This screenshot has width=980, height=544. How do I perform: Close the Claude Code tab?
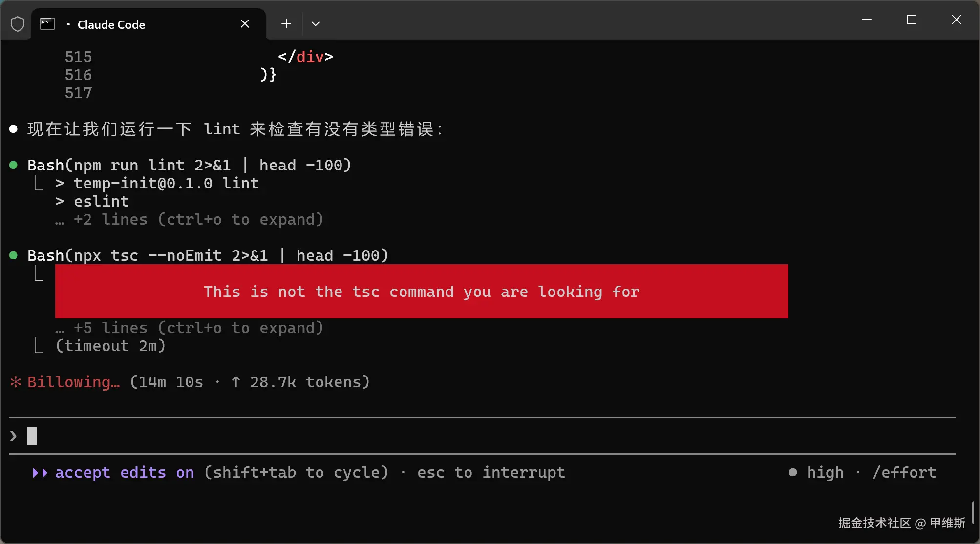(x=245, y=24)
